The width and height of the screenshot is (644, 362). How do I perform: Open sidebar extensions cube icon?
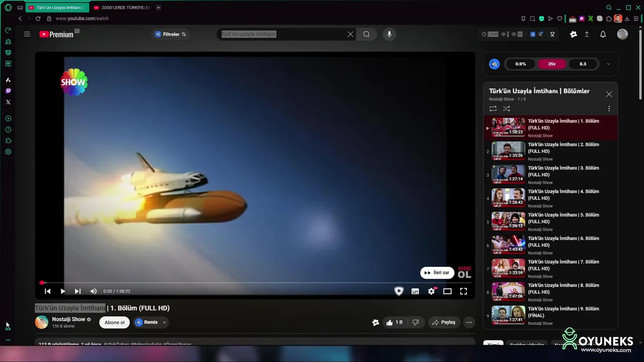point(8,141)
